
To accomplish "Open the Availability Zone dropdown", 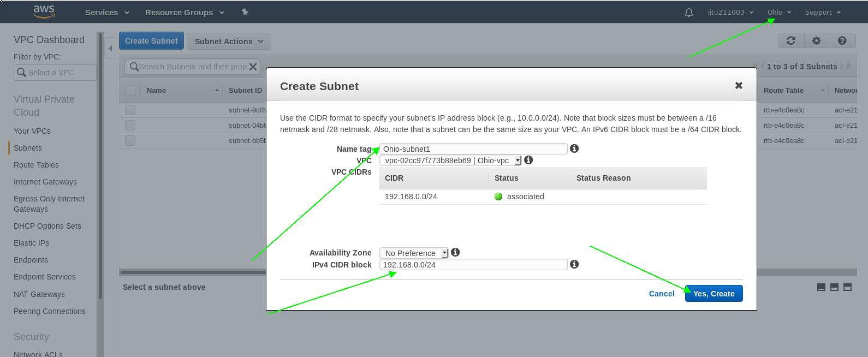I will point(414,253).
